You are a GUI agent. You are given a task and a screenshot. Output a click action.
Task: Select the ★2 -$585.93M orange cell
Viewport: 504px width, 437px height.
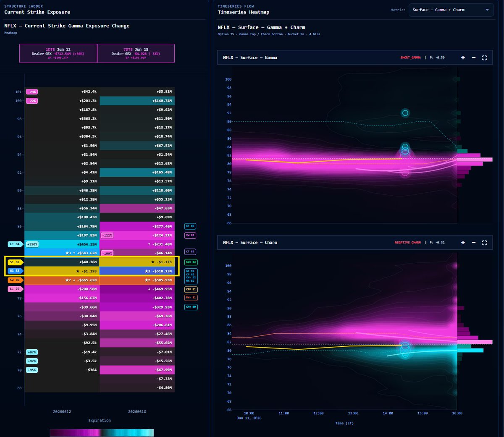(x=137, y=280)
